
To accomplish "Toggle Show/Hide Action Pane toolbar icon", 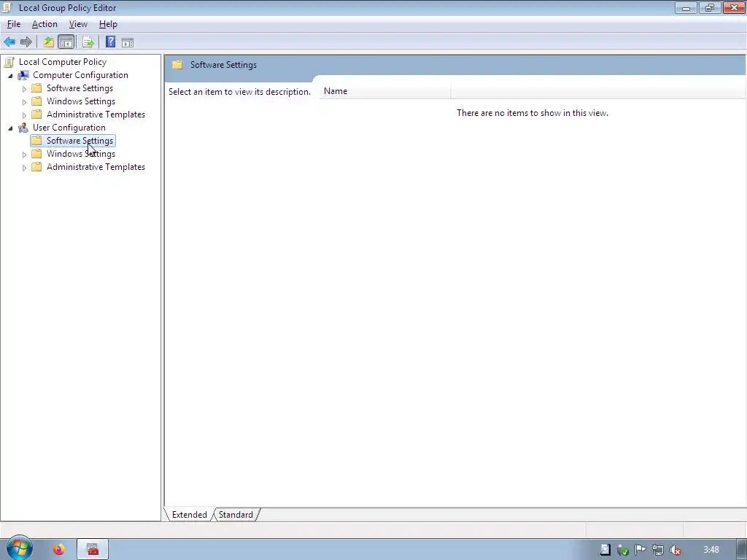I will coord(128,42).
